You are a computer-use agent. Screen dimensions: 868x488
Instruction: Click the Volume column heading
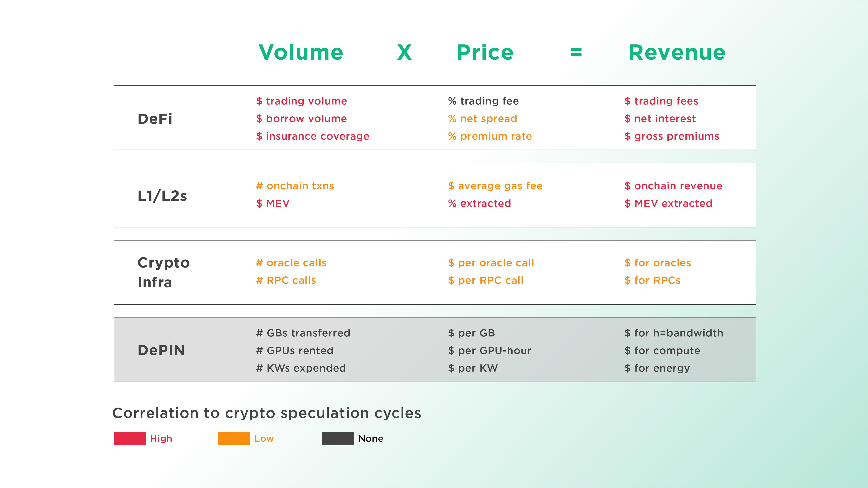(x=301, y=52)
